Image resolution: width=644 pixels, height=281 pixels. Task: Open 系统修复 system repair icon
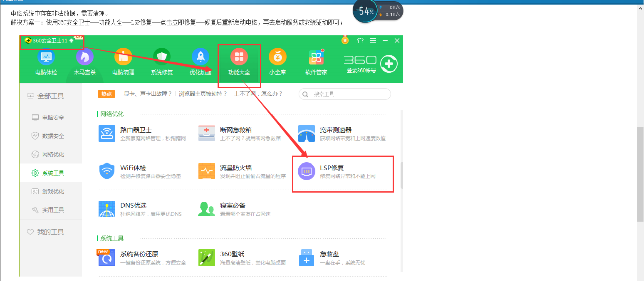(162, 57)
